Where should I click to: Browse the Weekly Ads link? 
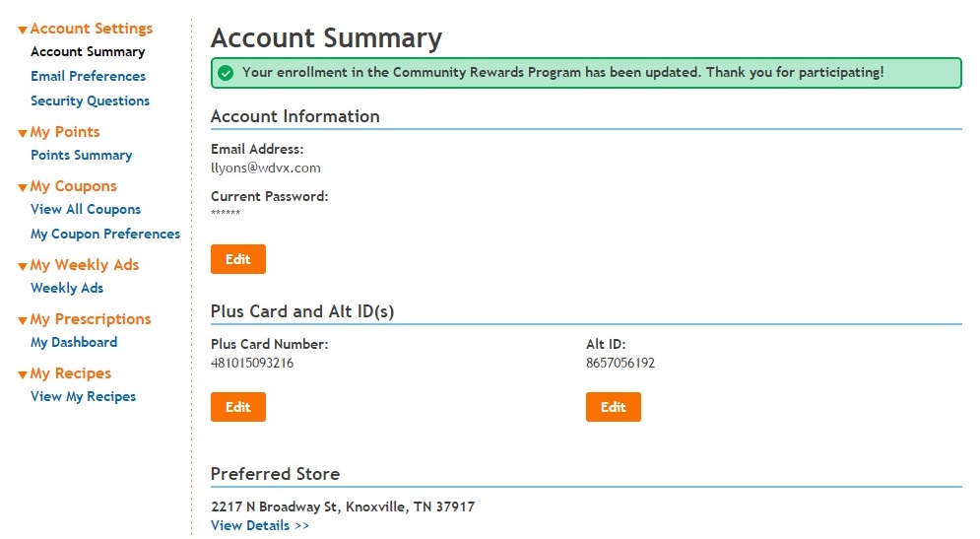[67, 289]
